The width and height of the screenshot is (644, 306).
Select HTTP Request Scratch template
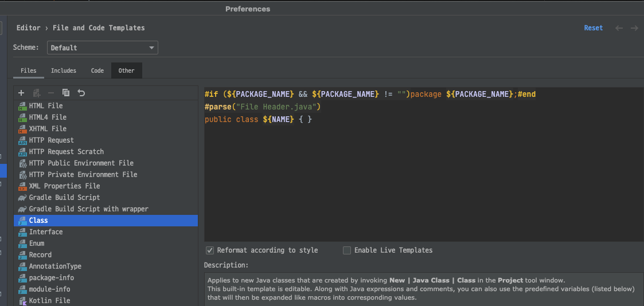tap(106, 152)
